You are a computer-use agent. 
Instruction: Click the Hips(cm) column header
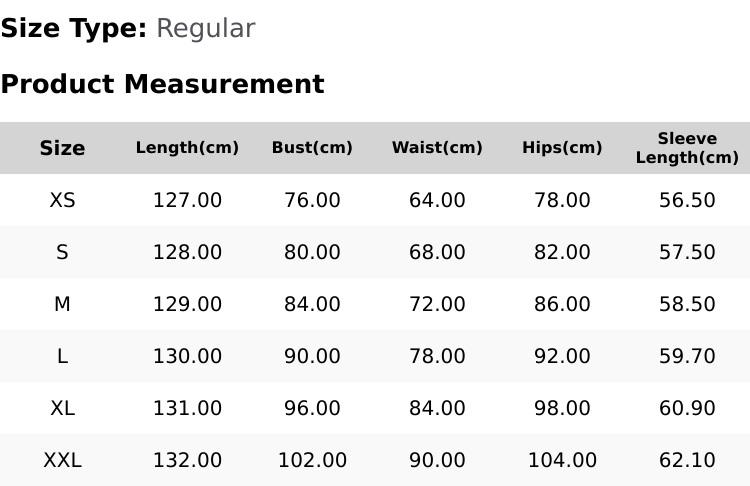click(562, 148)
